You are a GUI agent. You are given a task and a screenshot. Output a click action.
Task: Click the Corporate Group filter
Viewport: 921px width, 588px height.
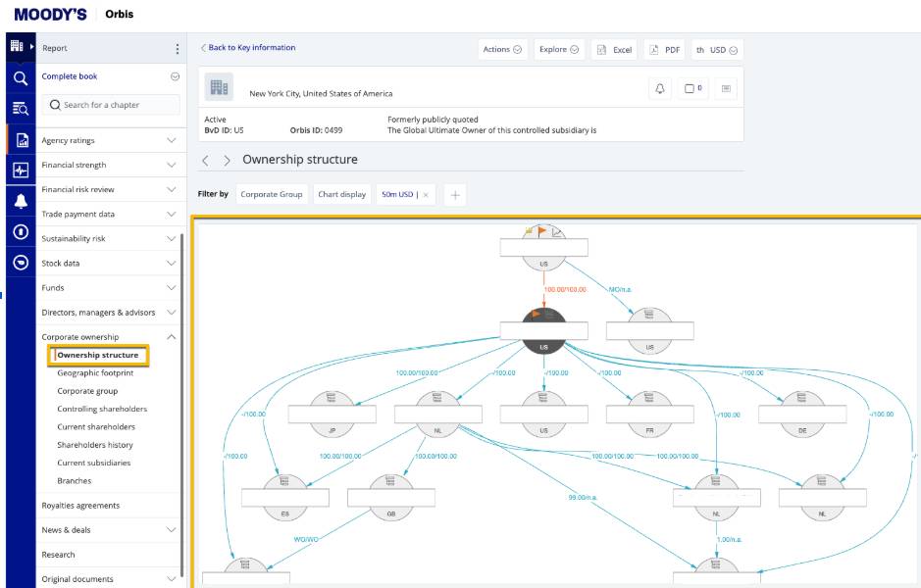[272, 194]
